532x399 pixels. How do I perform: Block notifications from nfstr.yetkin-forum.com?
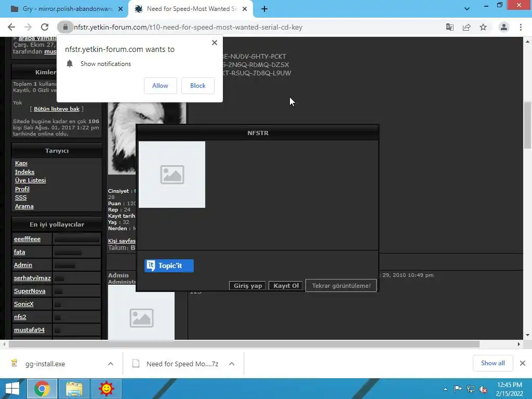point(198,86)
